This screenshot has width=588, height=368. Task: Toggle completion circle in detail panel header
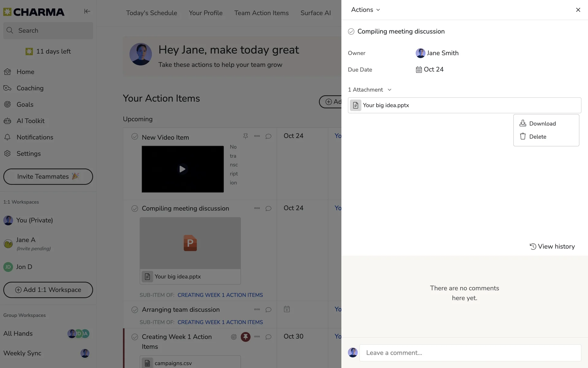point(351,32)
